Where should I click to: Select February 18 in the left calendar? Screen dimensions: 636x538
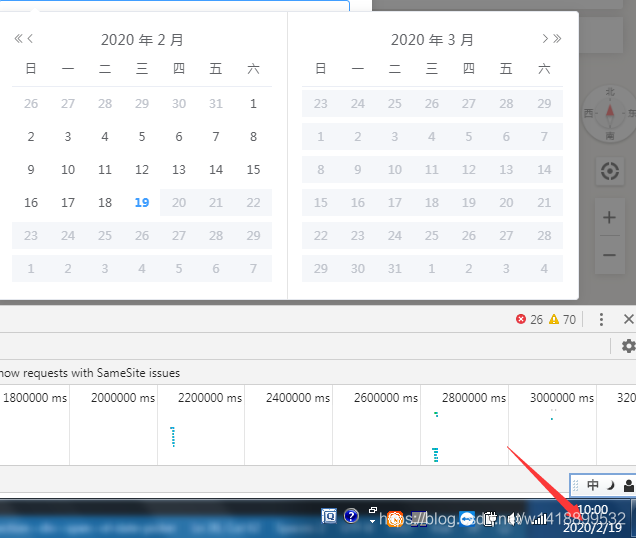[105, 202]
